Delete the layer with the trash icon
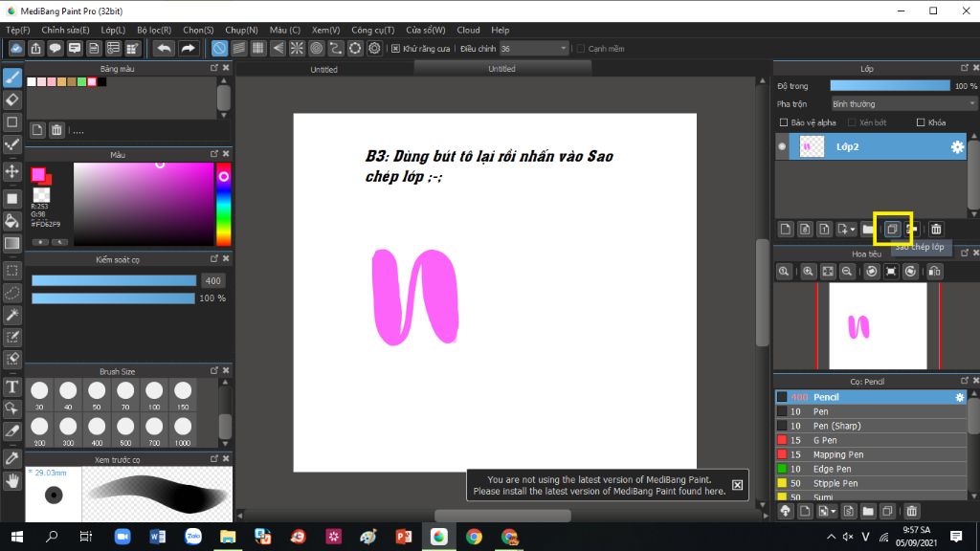The height and width of the screenshot is (551, 980). pos(936,230)
